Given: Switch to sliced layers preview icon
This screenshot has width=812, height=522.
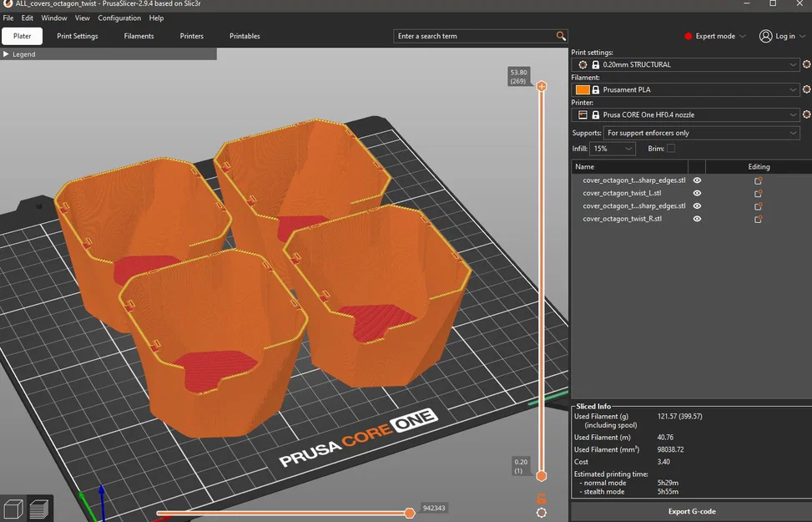Looking at the screenshot, I should (39, 509).
